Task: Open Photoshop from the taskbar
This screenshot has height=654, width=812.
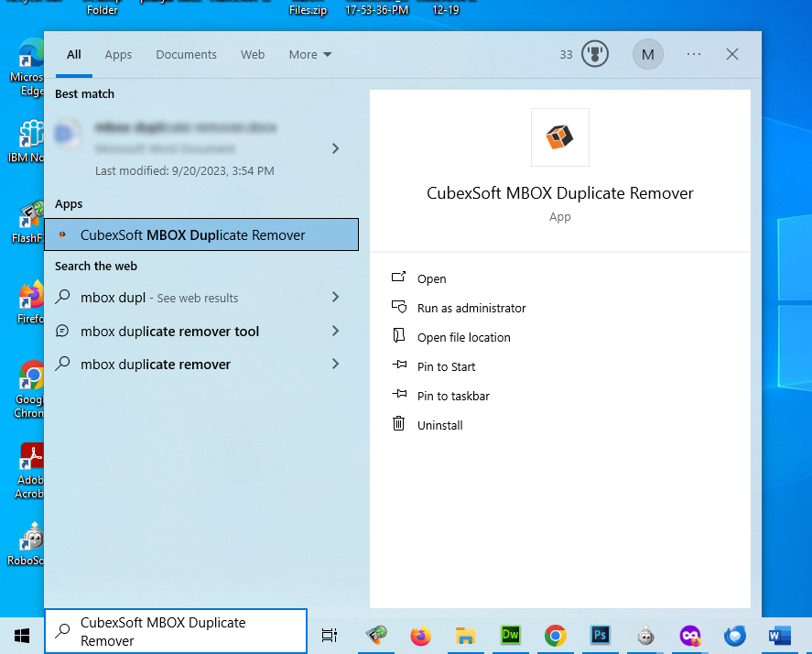Action: point(601,634)
